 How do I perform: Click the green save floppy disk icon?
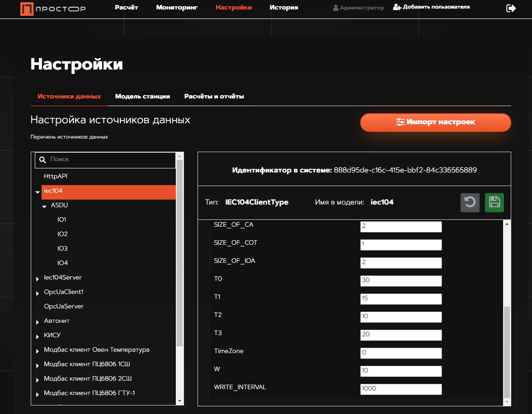click(494, 203)
